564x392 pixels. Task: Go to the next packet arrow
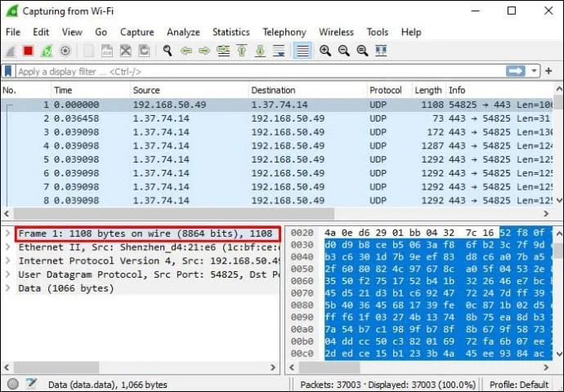coord(204,51)
